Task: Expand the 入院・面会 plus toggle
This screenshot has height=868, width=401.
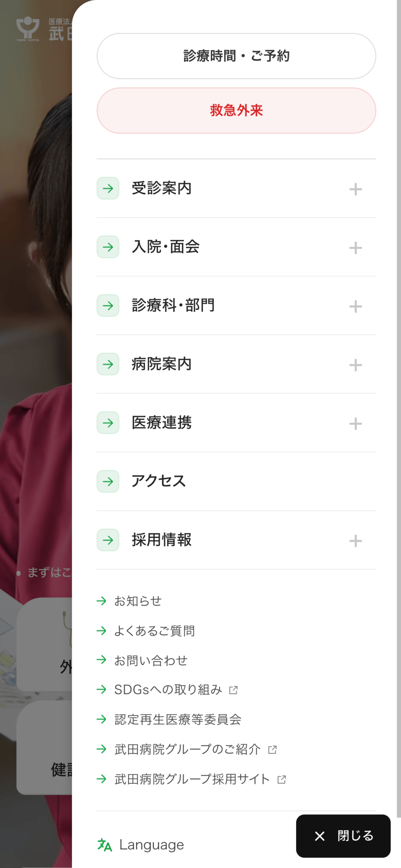Action: pyautogui.click(x=356, y=248)
